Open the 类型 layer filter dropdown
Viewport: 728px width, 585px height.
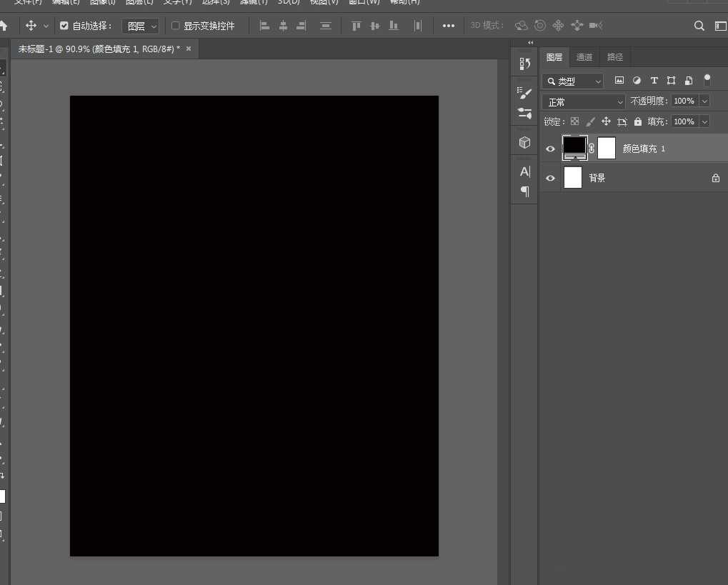573,81
